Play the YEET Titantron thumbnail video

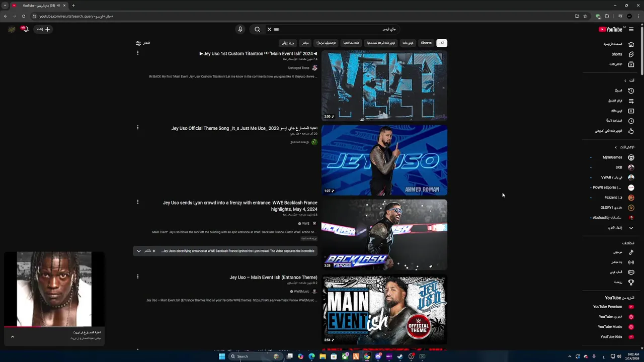(x=384, y=85)
